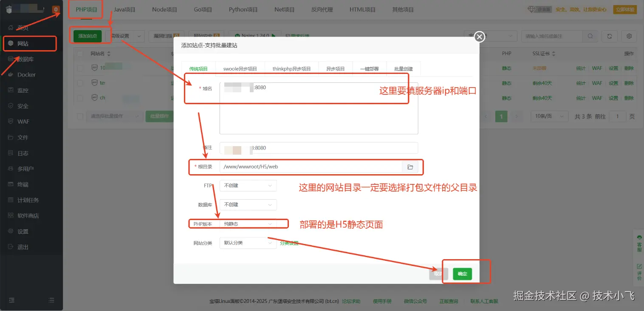Open the 网站分类 默认分类 dropdown
The image size is (644, 311).
pyautogui.click(x=248, y=243)
